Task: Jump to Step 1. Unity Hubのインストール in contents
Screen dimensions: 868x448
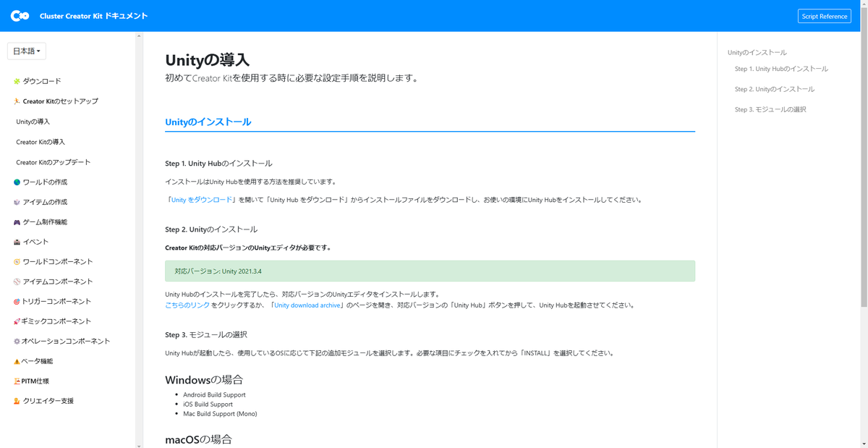Action: (x=781, y=69)
